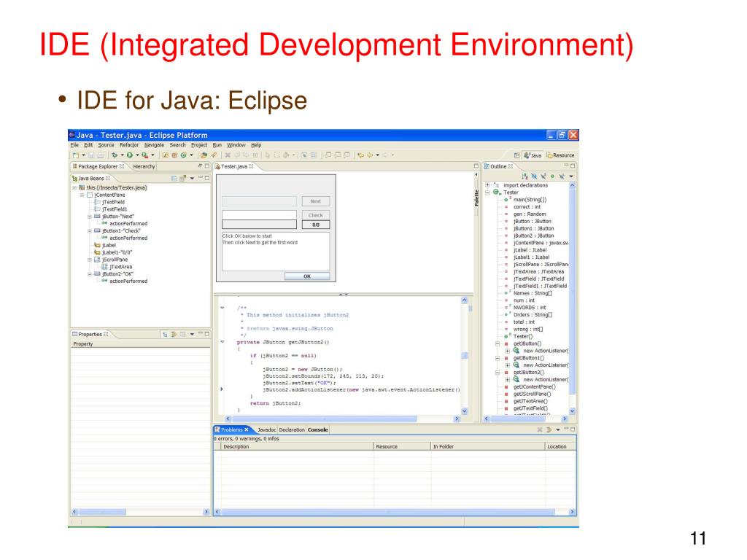747x560 pixels.
Task: Switch to the Console tab
Action: click(x=318, y=430)
